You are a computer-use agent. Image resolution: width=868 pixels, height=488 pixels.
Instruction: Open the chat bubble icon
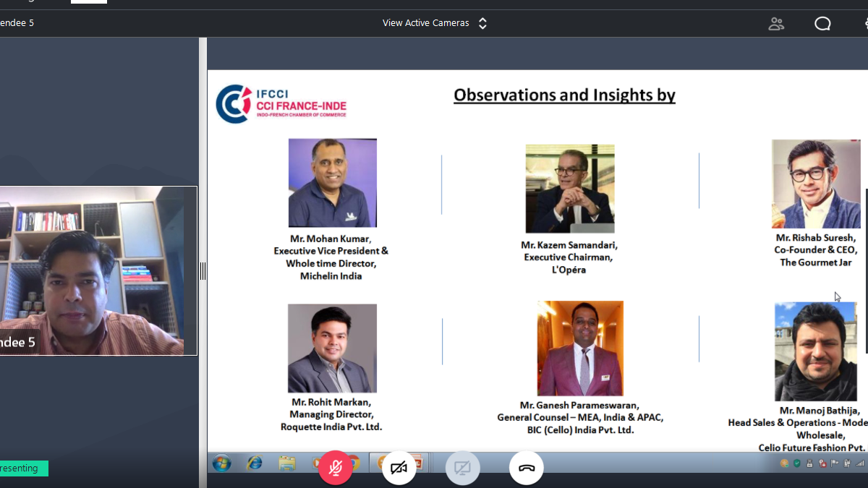(822, 23)
